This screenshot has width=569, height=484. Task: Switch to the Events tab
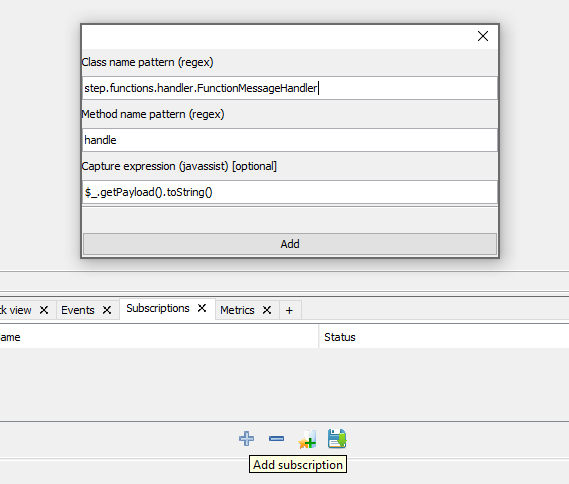[78, 310]
